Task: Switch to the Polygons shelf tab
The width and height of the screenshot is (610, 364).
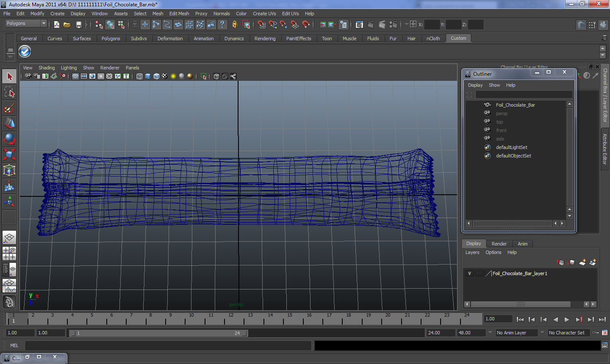Action: (111, 39)
